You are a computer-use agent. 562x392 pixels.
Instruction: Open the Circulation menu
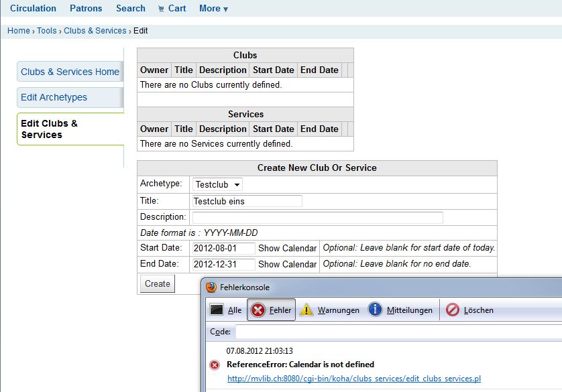(x=33, y=8)
